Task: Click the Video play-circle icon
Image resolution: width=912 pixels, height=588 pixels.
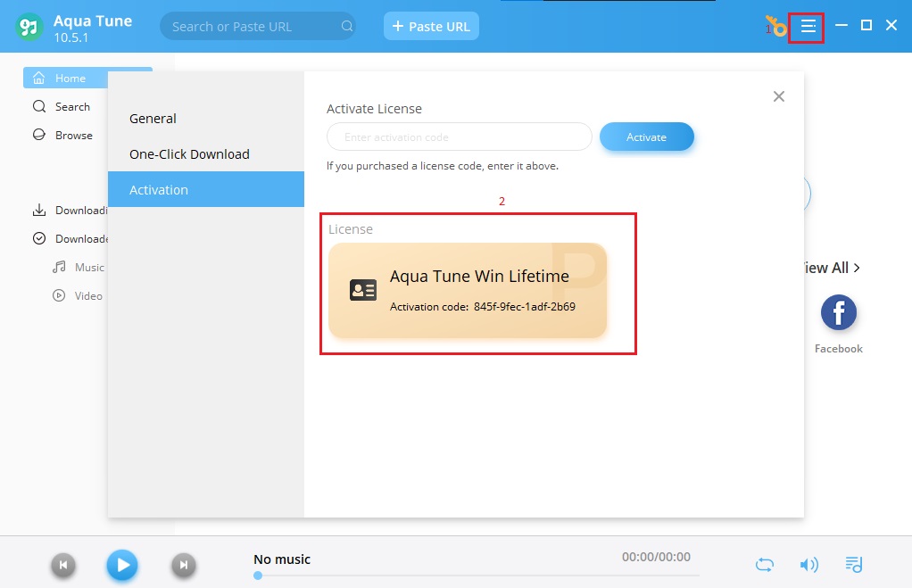Action: click(x=59, y=295)
